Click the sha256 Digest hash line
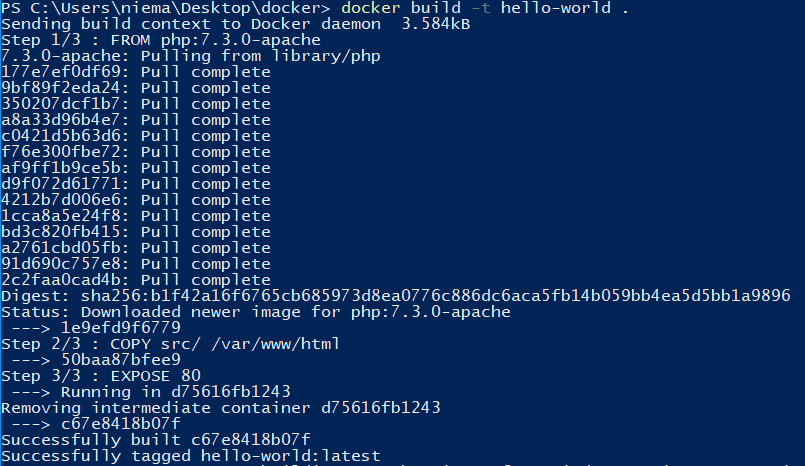This screenshot has width=805, height=466. (396, 296)
